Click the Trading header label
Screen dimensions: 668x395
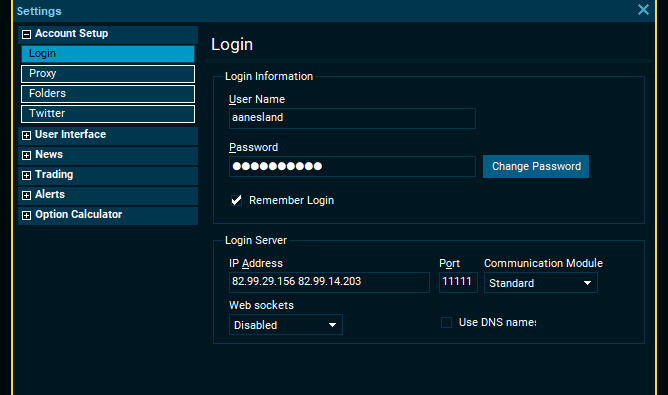coord(54,174)
